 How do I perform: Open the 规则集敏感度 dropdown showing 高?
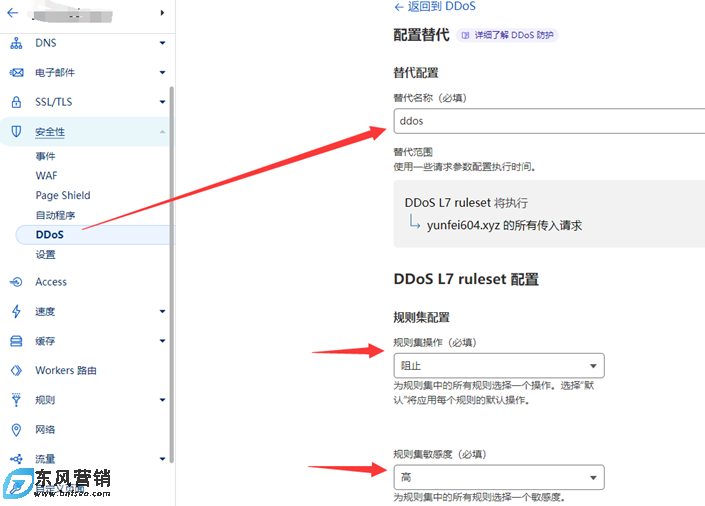pos(499,477)
